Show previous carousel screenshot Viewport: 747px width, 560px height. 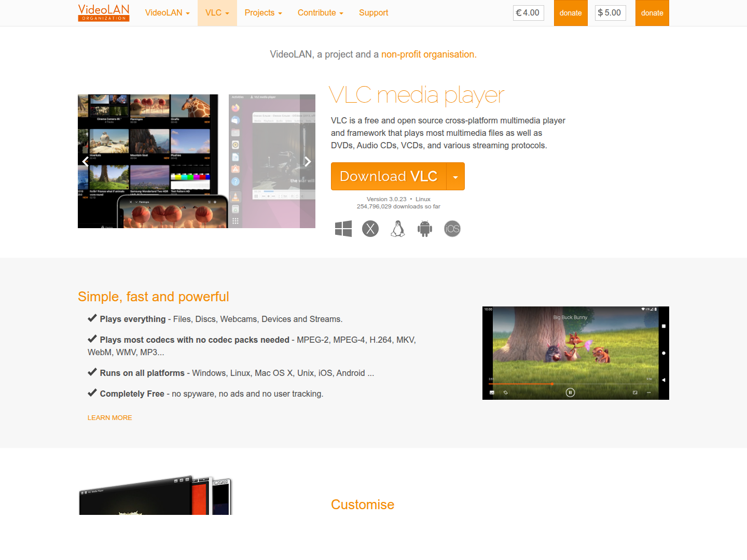pos(86,161)
